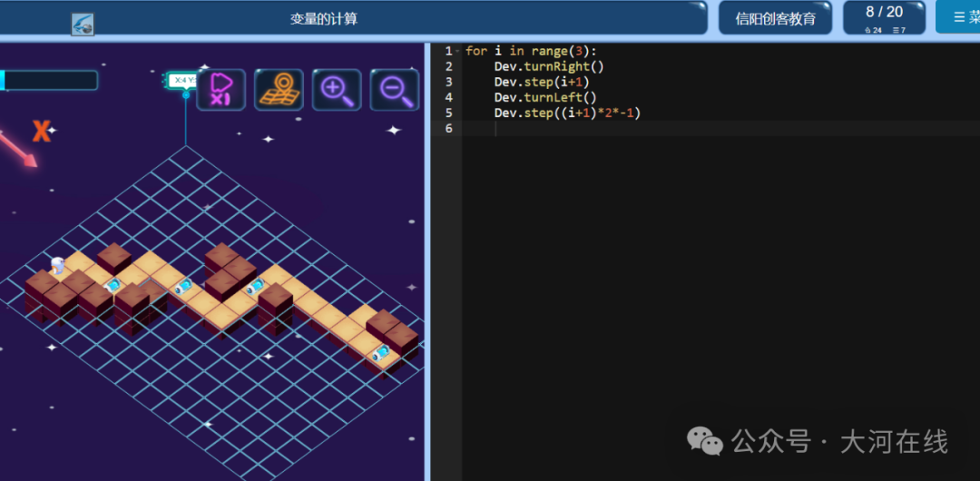
Task: Zoom in with the plus magnifier
Action: coord(337,90)
